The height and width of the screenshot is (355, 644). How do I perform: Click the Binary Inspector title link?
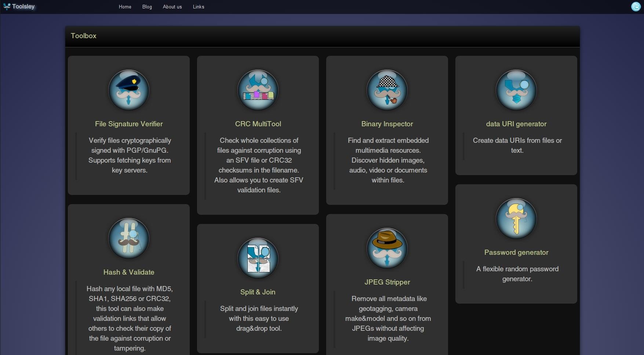[387, 124]
